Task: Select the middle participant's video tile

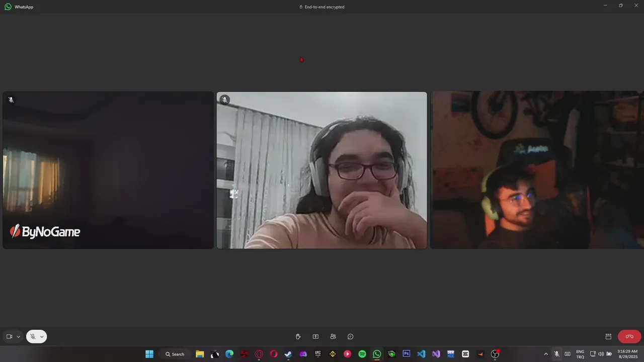Action: tap(322, 170)
